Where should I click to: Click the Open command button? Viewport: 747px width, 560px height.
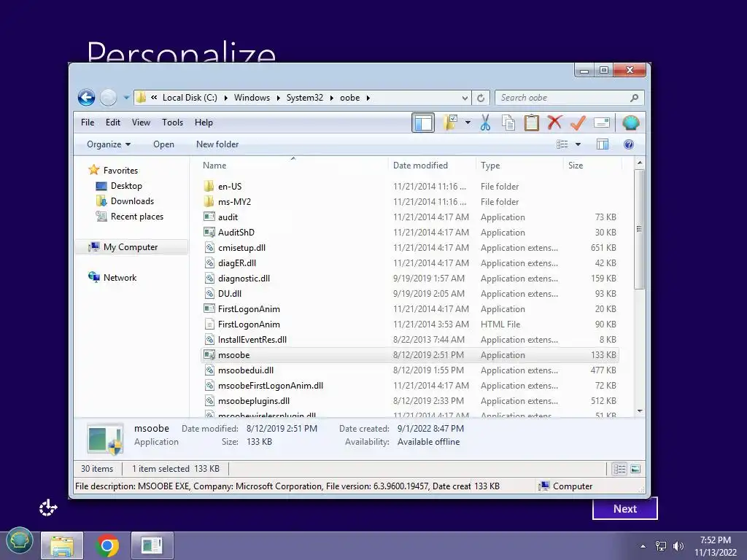pyautogui.click(x=163, y=144)
